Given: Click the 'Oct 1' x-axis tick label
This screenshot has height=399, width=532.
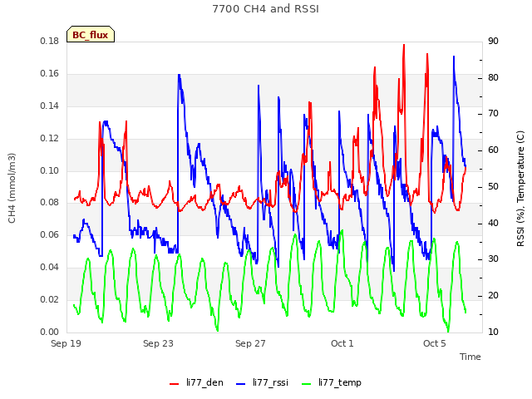Looking at the screenshot, I should [342, 343].
